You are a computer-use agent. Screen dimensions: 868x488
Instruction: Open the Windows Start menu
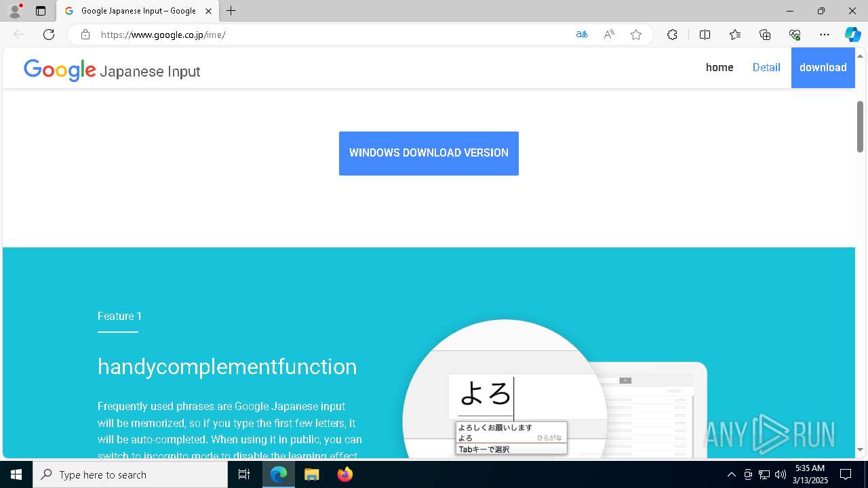pos(16,474)
